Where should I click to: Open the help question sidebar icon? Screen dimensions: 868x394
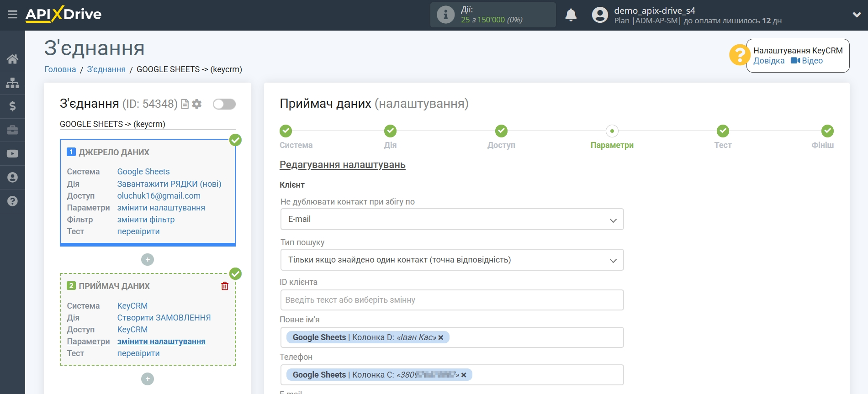click(12, 201)
